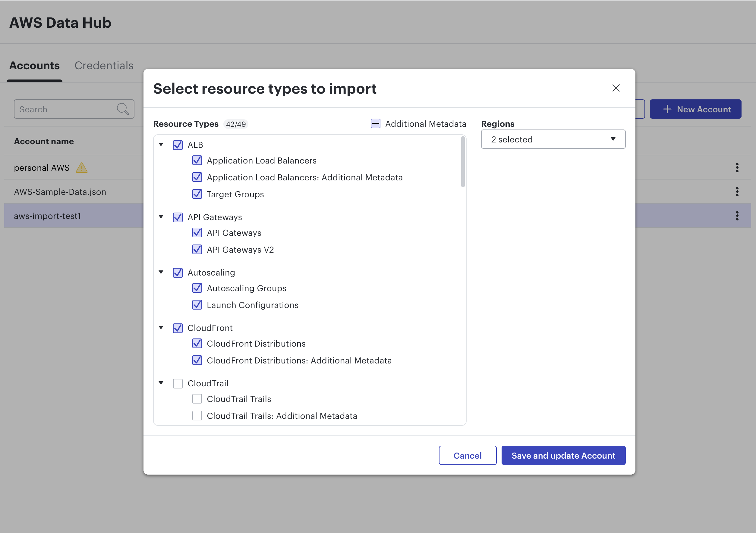This screenshot has height=533, width=756.
Task: Open the Regions dropdown showing 2 selected
Action: pos(553,139)
